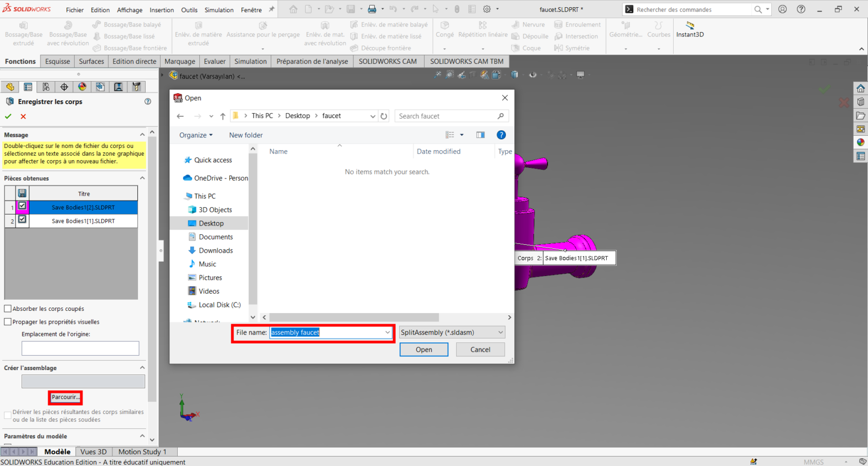
Task: Switch to the Esquisse tab
Action: [58, 62]
